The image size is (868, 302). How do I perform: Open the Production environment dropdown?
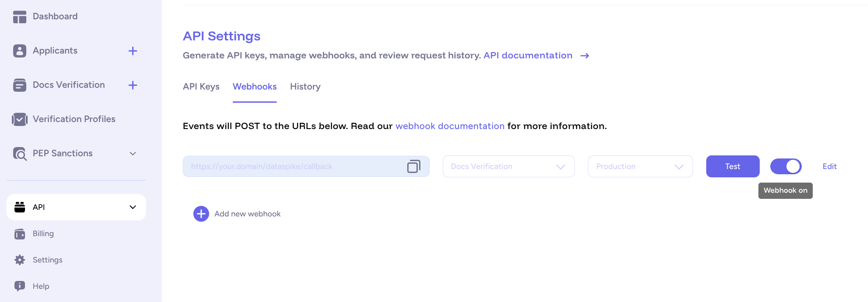coord(640,166)
